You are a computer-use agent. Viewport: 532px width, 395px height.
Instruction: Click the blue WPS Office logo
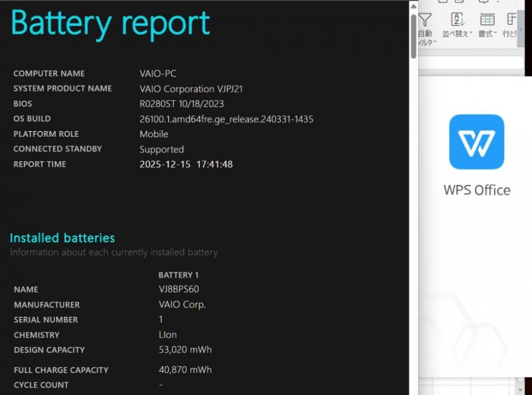click(x=477, y=142)
